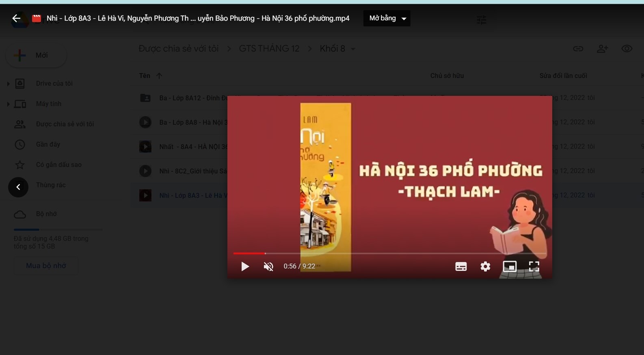
Task: Click the filter sliders icon in search bar
Action: 482,19
